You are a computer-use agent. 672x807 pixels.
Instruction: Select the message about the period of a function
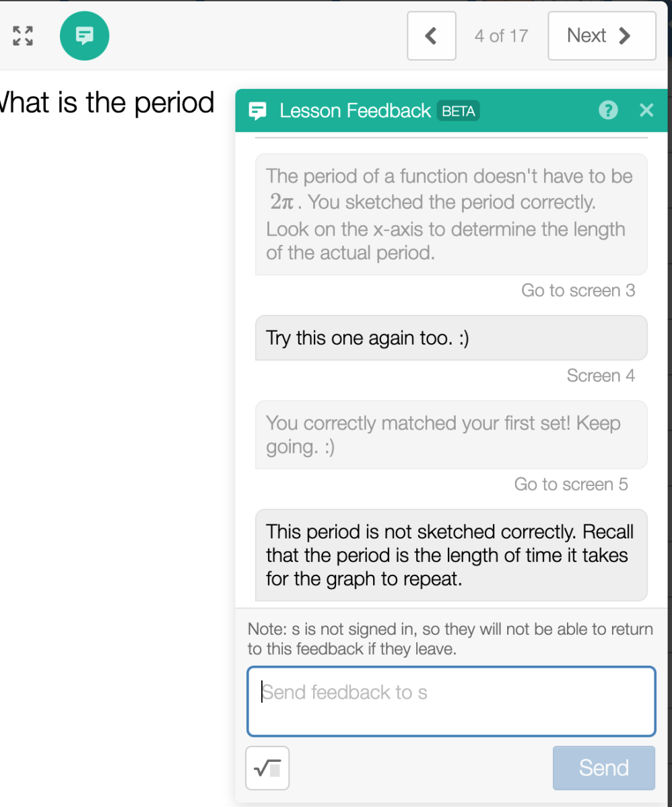[x=451, y=214]
